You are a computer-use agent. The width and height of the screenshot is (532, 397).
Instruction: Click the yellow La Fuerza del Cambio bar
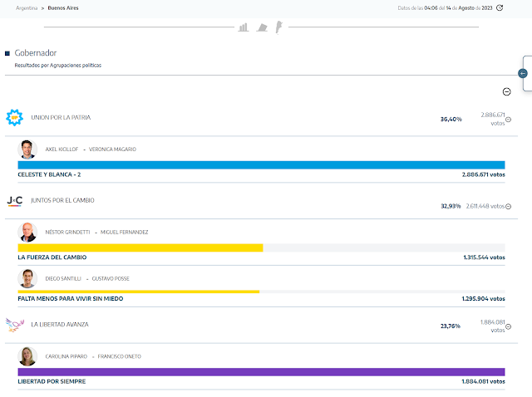[140, 248]
